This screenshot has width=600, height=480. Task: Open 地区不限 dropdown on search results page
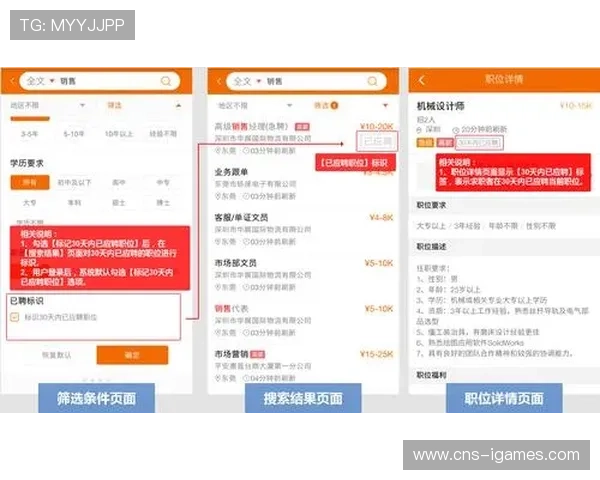(x=254, y=105)
